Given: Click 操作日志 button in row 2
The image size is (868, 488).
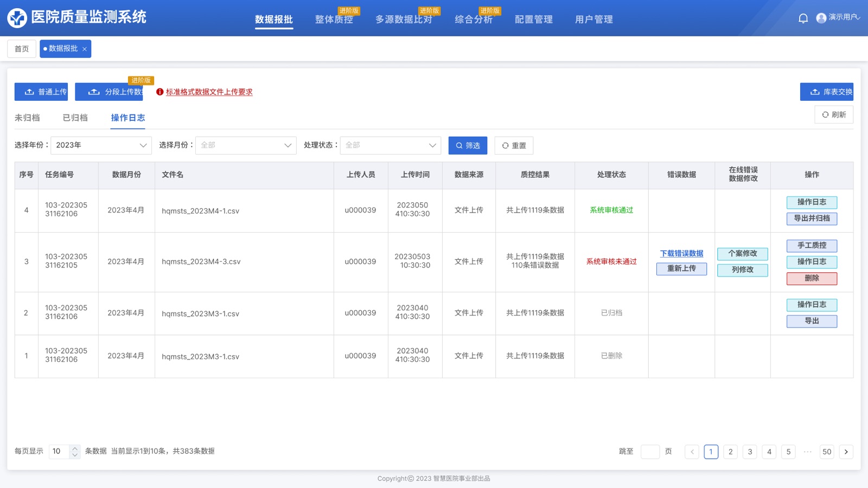Looking at the screenshot, I should (812, 305).
